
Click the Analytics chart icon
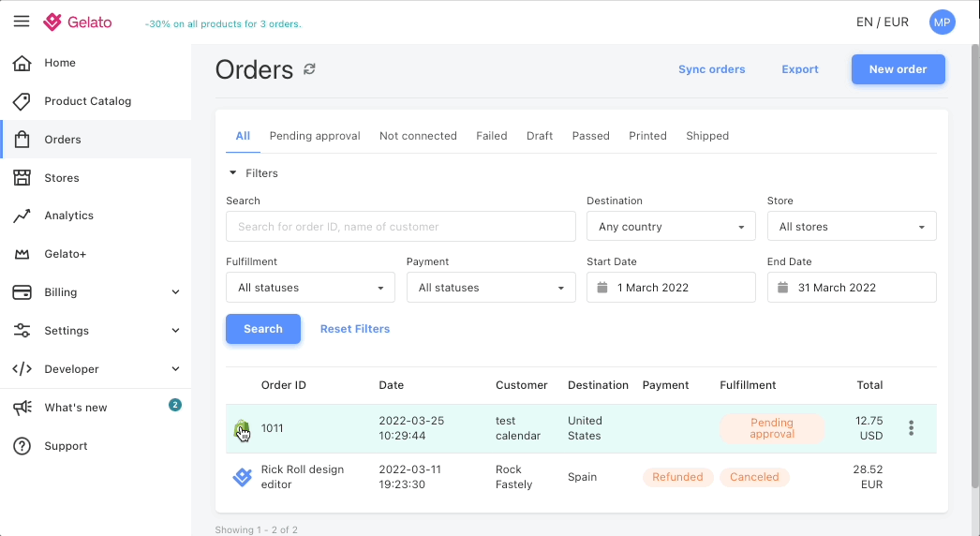click(22, 216)
